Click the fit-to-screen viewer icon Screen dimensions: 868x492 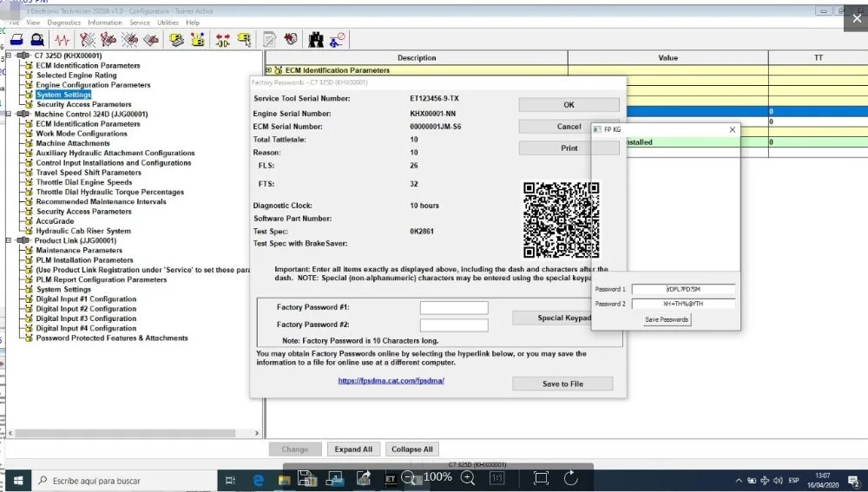pyautogui.click(x=542, y=478)
